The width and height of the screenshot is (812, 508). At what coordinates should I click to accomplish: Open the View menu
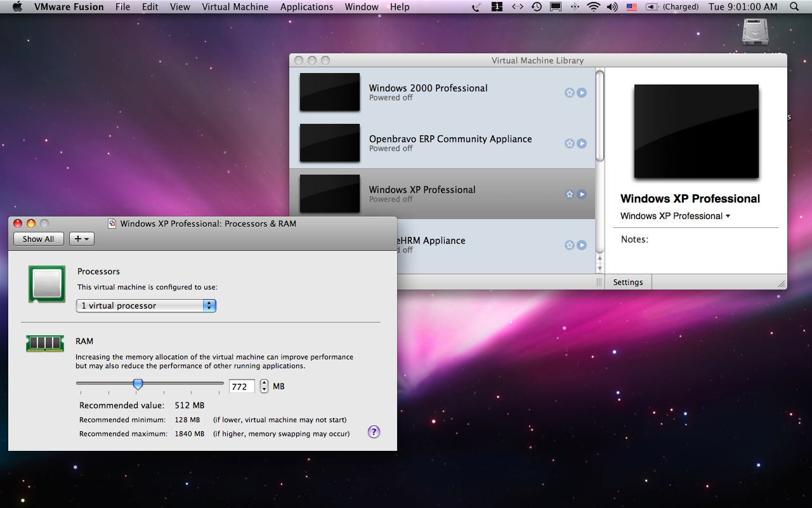click(x=180, y=7)
